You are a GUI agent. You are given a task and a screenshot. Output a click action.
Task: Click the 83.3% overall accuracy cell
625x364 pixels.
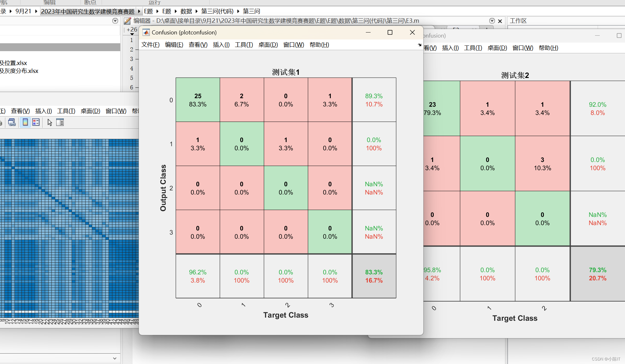click(x=374, y=276)
